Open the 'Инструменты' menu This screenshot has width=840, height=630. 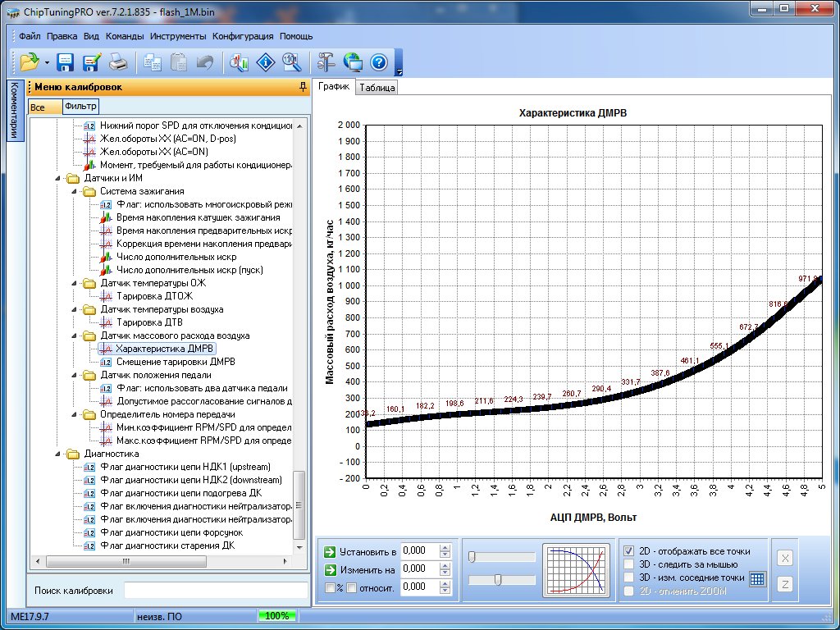coord(178,36)
